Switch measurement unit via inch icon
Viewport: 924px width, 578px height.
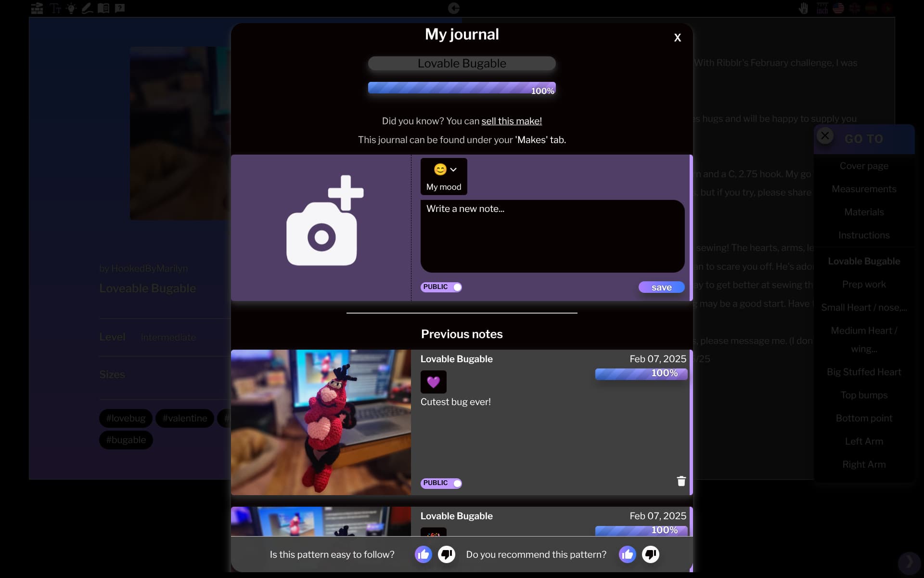click(822, 8)
